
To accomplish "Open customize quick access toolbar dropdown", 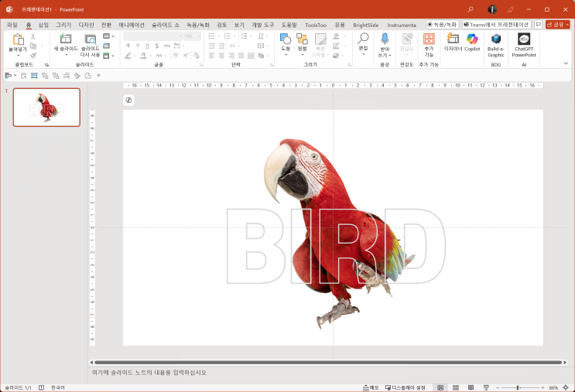I will click(x=98, y=76).
